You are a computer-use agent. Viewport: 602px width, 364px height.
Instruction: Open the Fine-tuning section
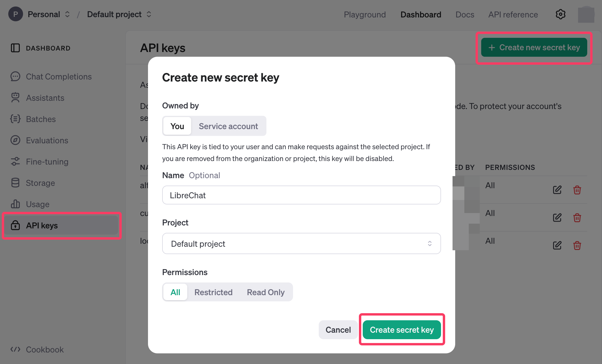point(47,162)
